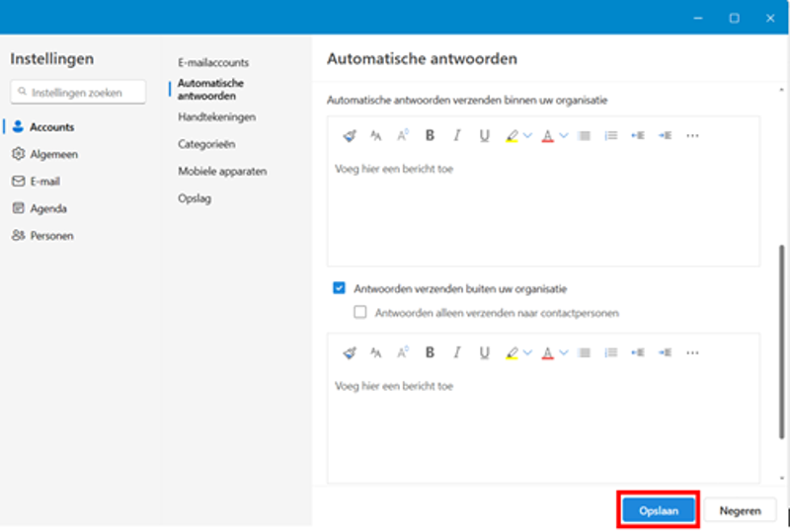Underline text in the external reply editor
790x532 pixels.
coord(484,352)
